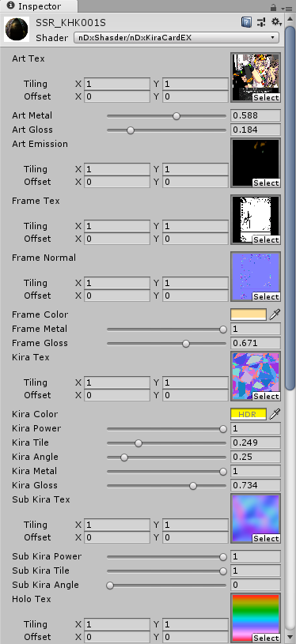
Task: Click the Art Tex texture thumbnail
Action: tap(256, 77)
